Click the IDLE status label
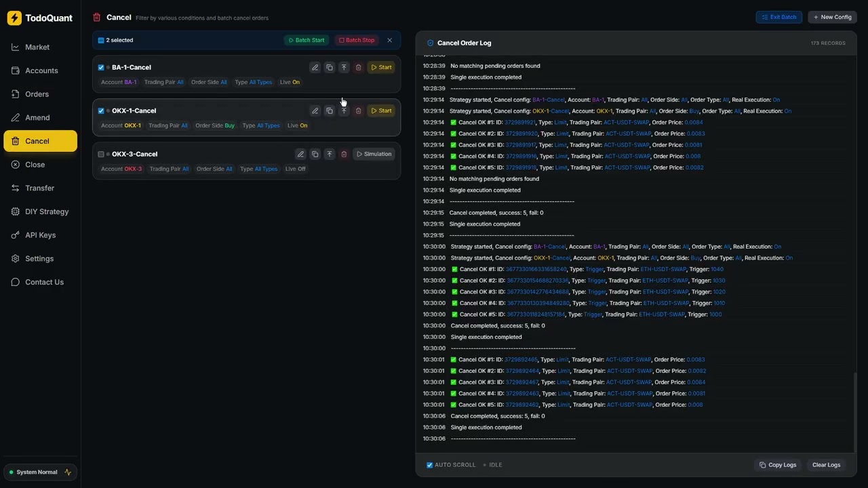This screenshot has width=868, height=488. (496, 465)
